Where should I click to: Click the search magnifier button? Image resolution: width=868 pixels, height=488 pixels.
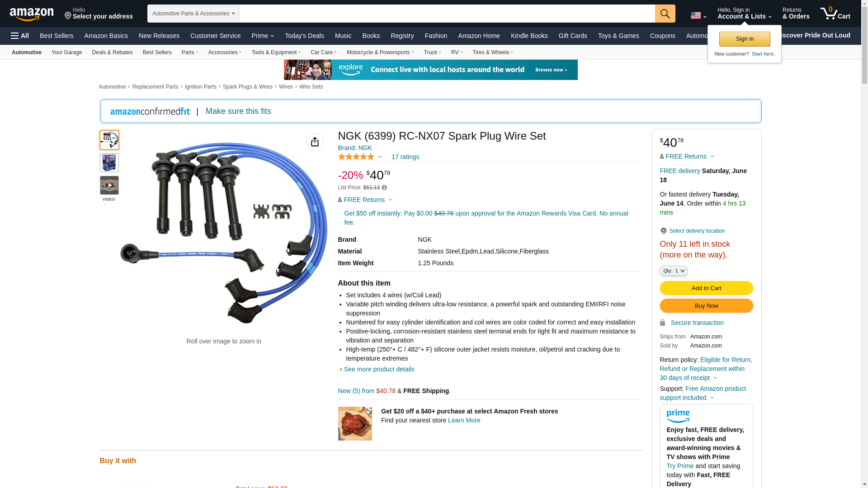pos(665,14)
